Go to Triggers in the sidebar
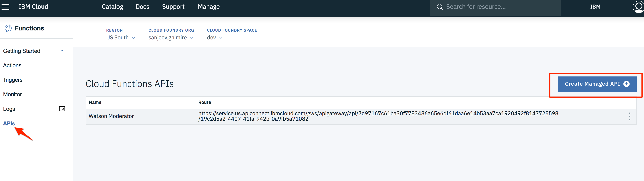644x181 pixels. 13,80
